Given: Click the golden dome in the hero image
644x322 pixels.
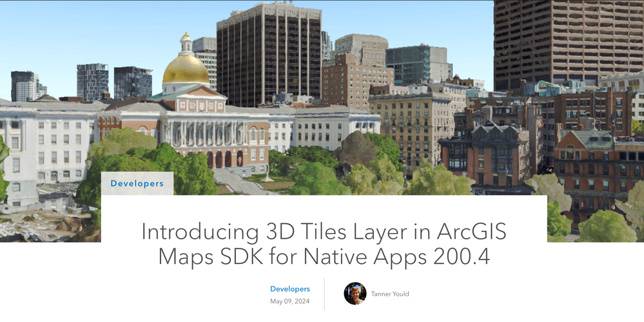Looking at the screenshot, I should tap(186, 69).
